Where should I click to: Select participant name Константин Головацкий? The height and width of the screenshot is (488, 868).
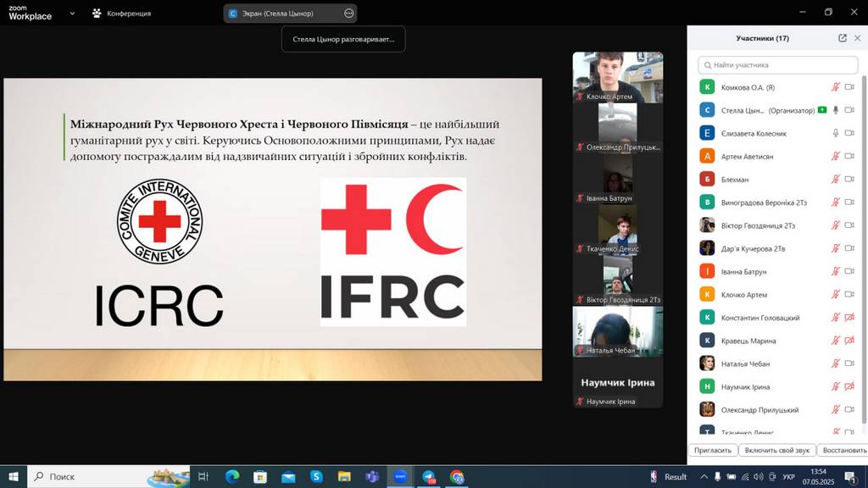click(x=760, y=318)
